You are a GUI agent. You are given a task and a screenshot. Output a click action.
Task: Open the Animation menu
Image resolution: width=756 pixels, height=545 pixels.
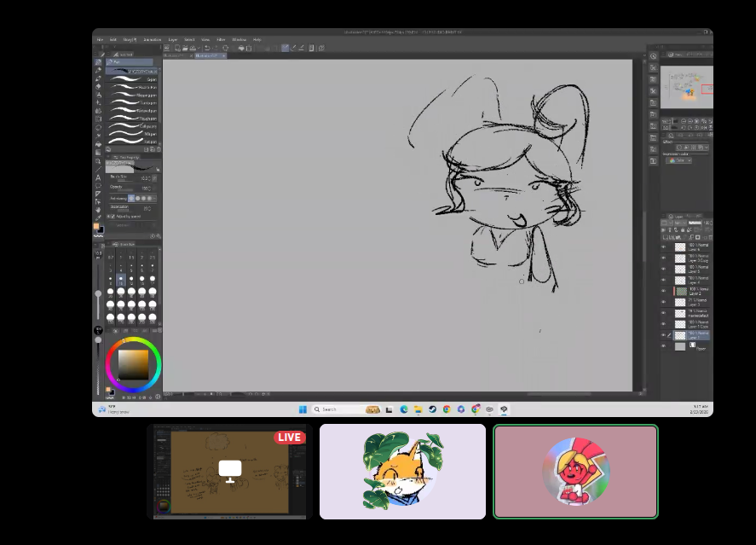click(152, 39)
